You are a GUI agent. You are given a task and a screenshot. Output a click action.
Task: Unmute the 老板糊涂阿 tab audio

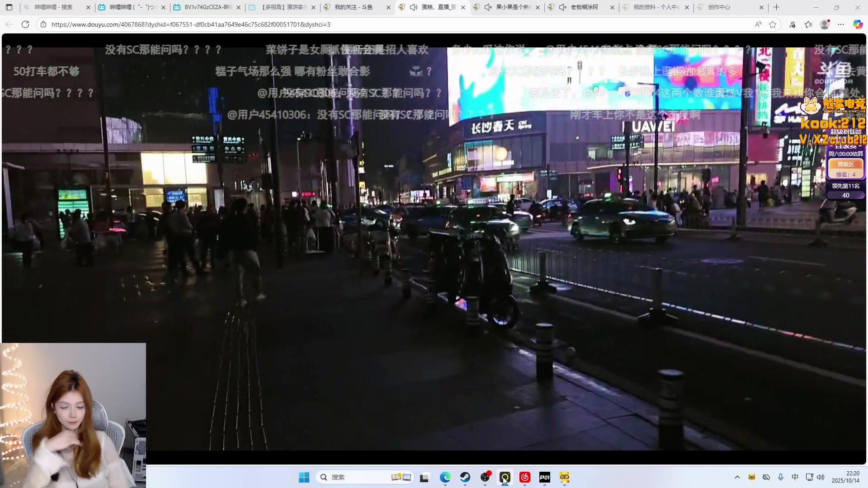point(562,7)
